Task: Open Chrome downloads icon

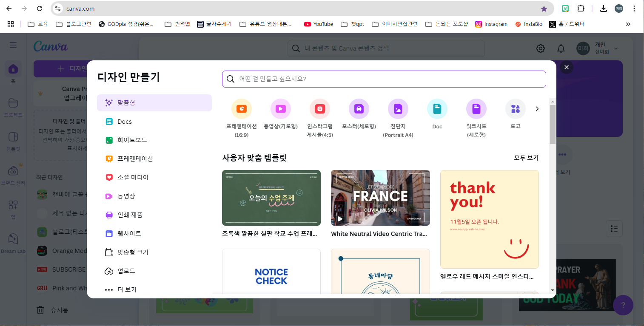Action: click(x=604, y=9)
